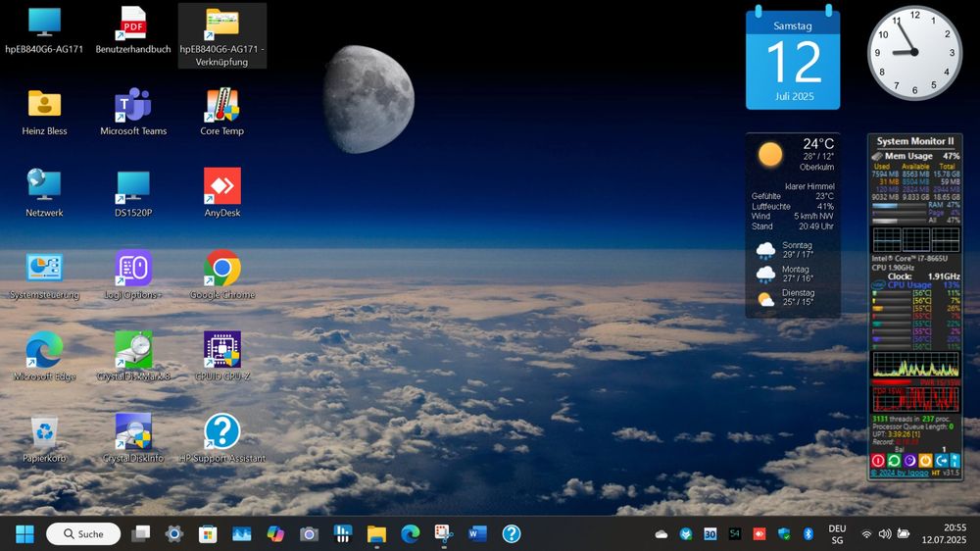Screen dimensions: 980x551
Task: Open Systemsteuerung from the desktop
Action: (44, 269)
